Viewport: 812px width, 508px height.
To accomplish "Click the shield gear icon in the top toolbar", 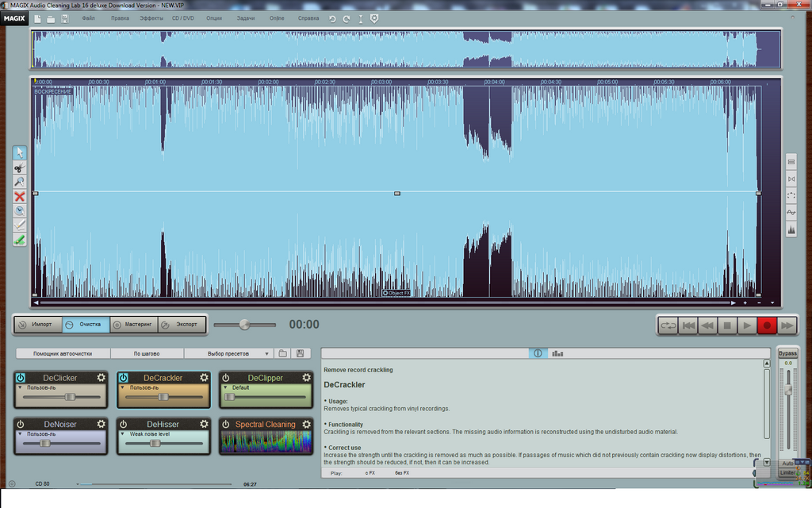I will [x=374, y=18].
